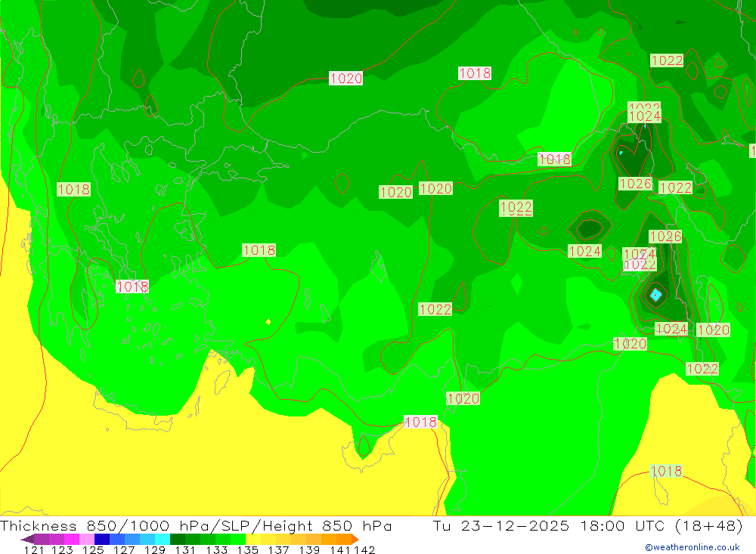
Task: Click the purple arrow end of the legend
Action: coord(27,539)
